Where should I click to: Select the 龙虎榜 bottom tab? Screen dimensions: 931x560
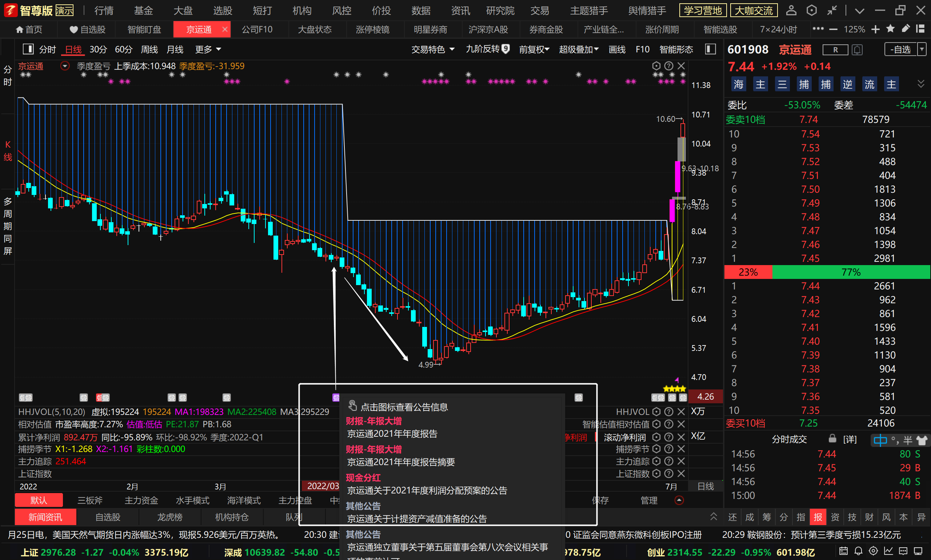(x=170, y=517)
